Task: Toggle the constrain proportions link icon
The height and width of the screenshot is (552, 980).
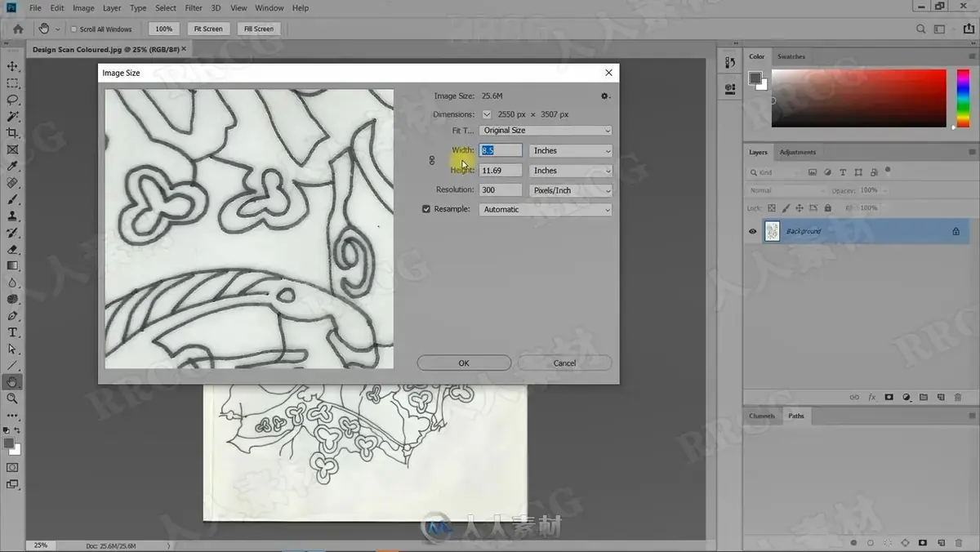Action: point(432,161)
